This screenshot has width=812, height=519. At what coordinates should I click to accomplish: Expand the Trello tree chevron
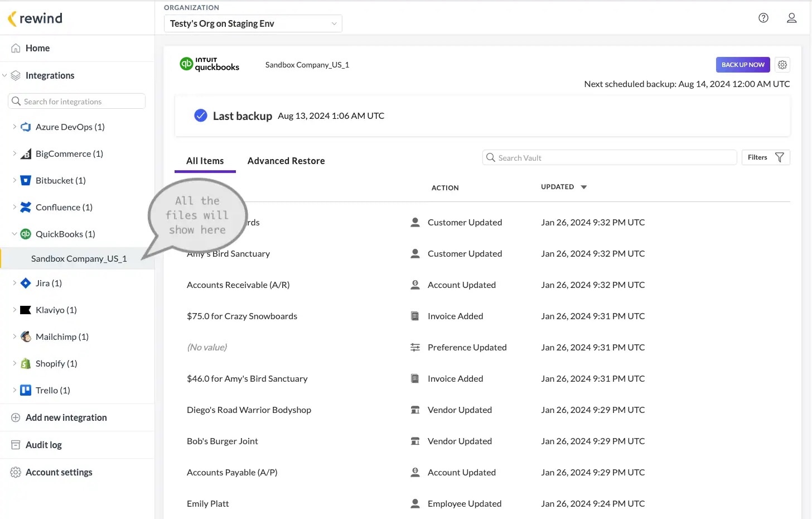pos(14,390)
